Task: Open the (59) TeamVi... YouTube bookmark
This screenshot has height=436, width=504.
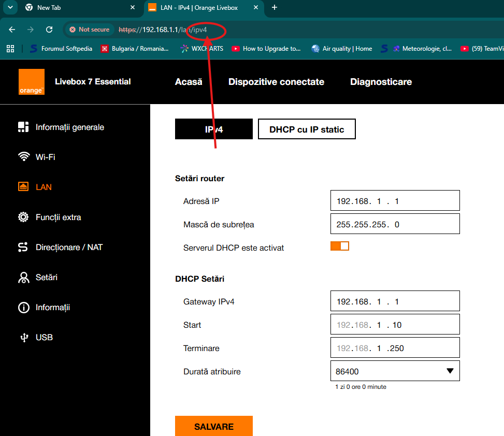Action: [482, 49]
